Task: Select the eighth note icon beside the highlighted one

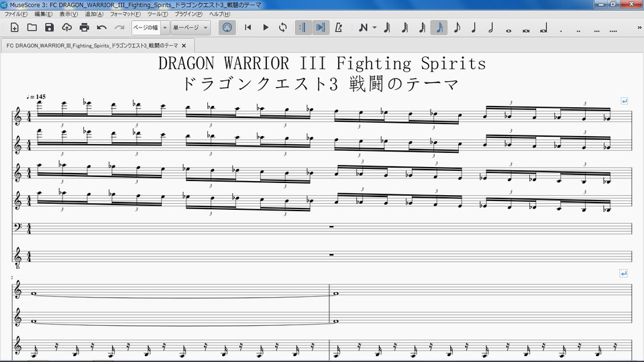Action: tap(457, 27)
